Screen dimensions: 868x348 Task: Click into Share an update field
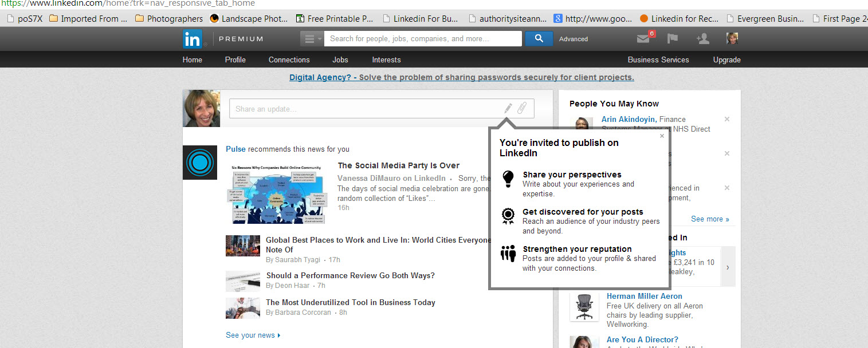point(364,109)
